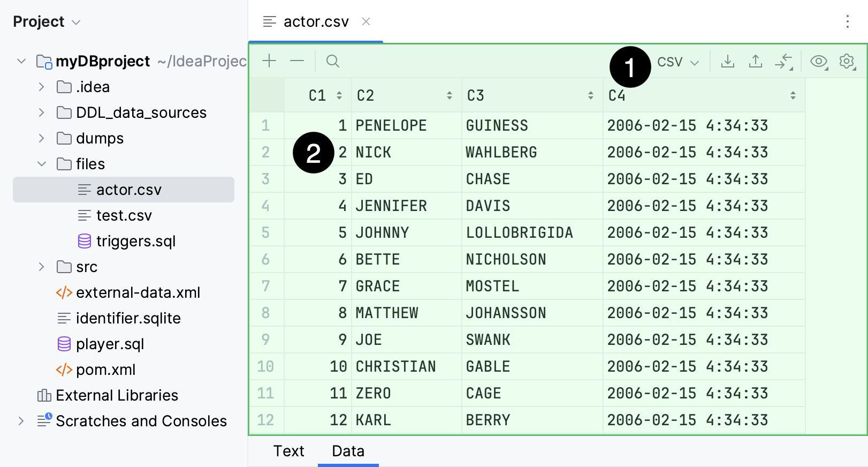Select test.csv in the project tree
This screenshot has width=868, height=467.
point(124,215)
